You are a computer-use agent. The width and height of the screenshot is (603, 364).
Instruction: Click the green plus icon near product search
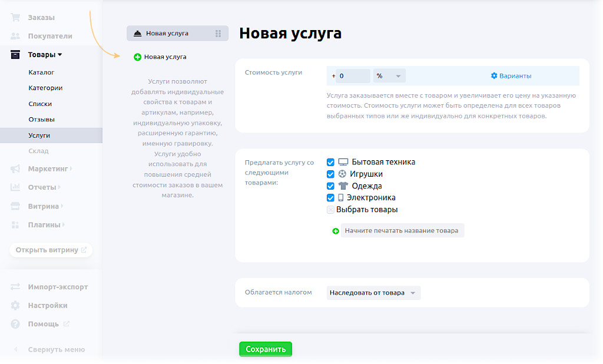coord(336,231)
